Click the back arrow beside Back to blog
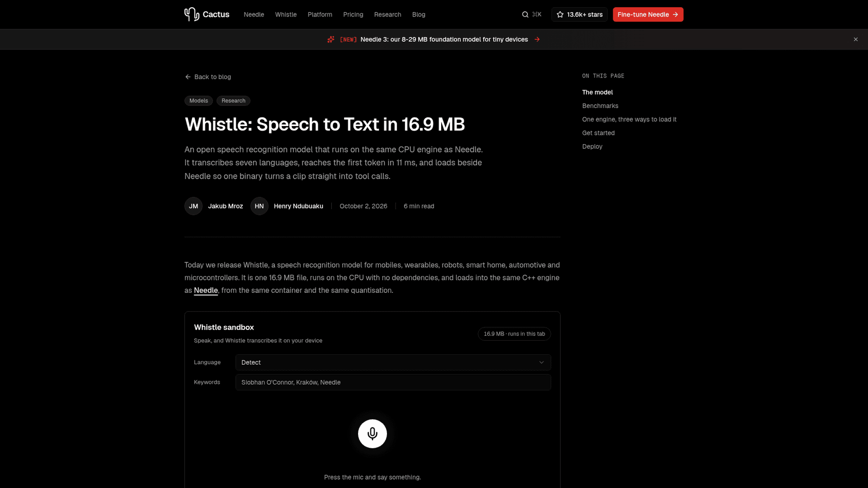 coord(188,77)
